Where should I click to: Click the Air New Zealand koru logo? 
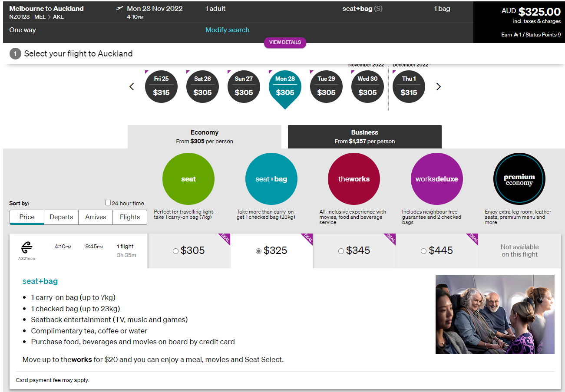[x=26, y=248]
